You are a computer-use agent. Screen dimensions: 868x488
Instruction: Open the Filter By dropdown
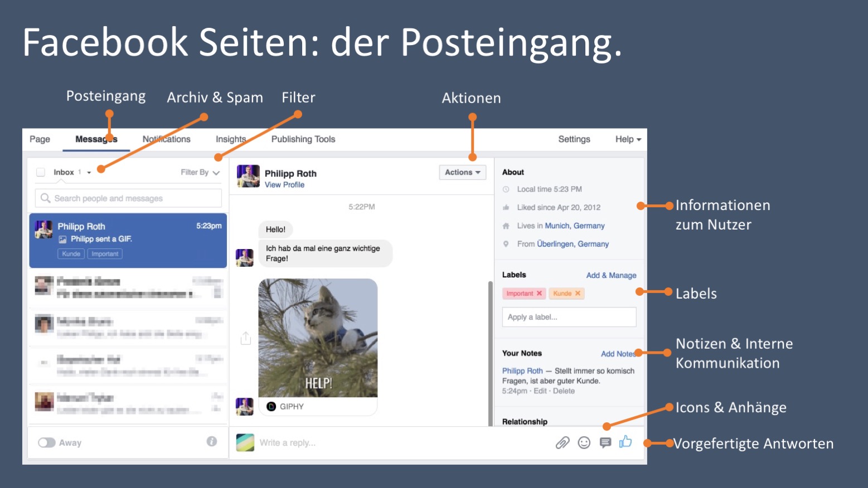tap(200, 173)
